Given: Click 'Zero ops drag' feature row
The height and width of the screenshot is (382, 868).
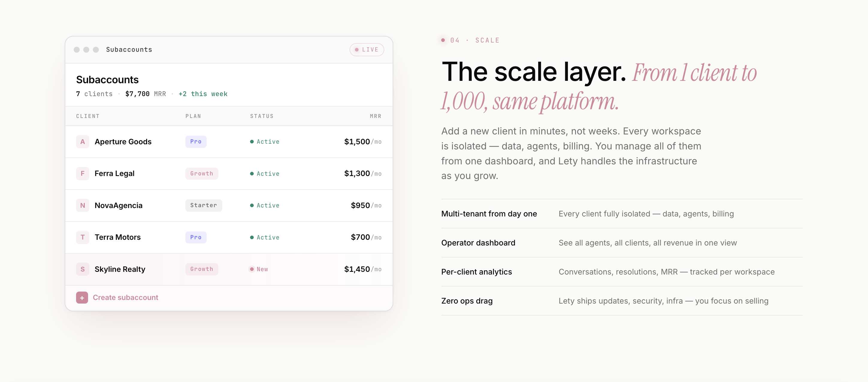Looking at the screenshot, I should (x=622, y=301).
